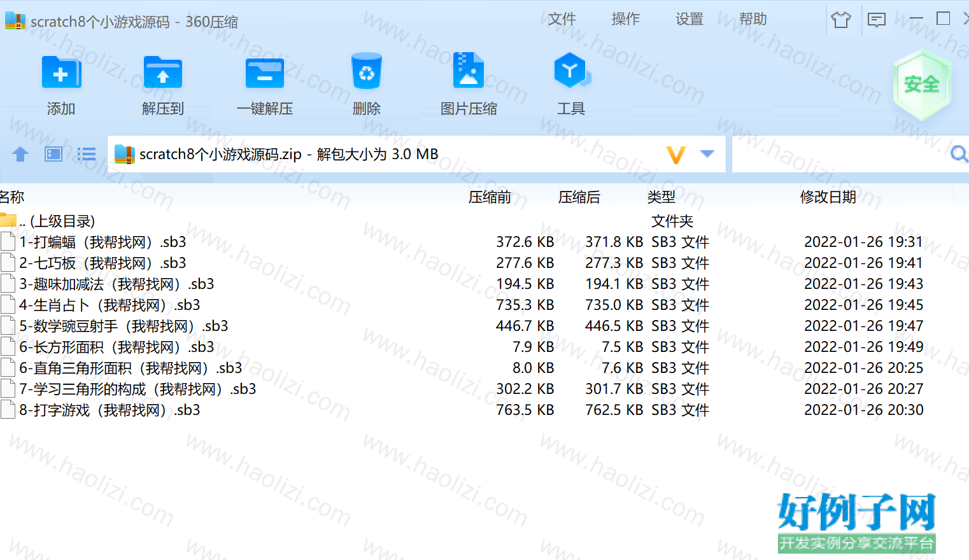
Task: Click the 安全 security shield badge
Action: [921, 85]
